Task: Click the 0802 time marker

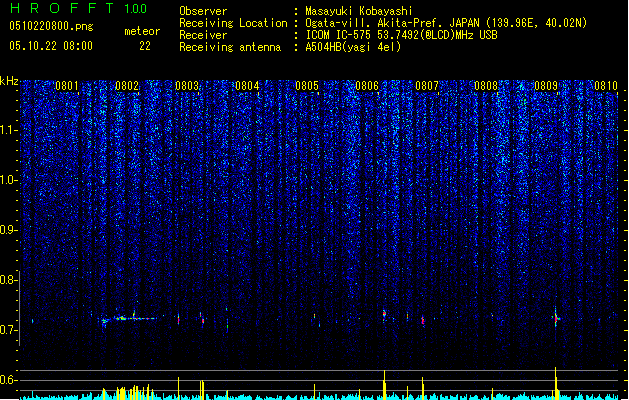Action: pos(127,86)
